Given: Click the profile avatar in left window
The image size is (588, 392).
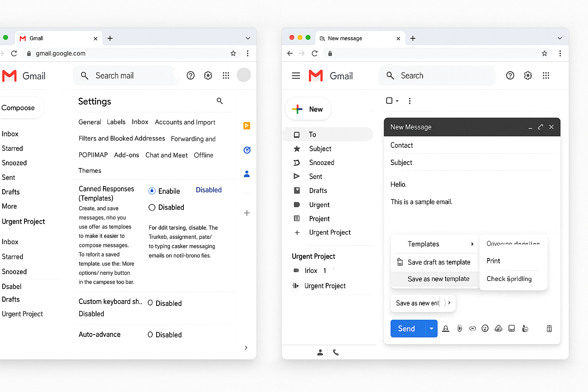Looking at the screenshot, I should [x=244, y=75].
